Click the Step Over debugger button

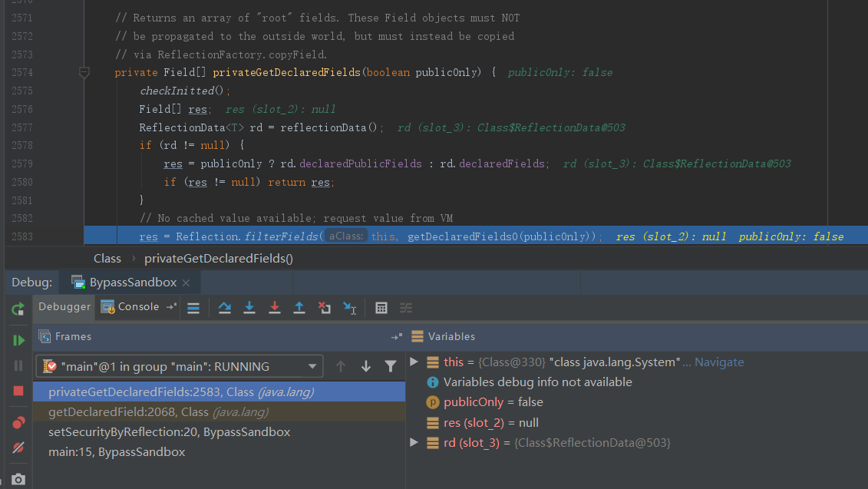224,308
